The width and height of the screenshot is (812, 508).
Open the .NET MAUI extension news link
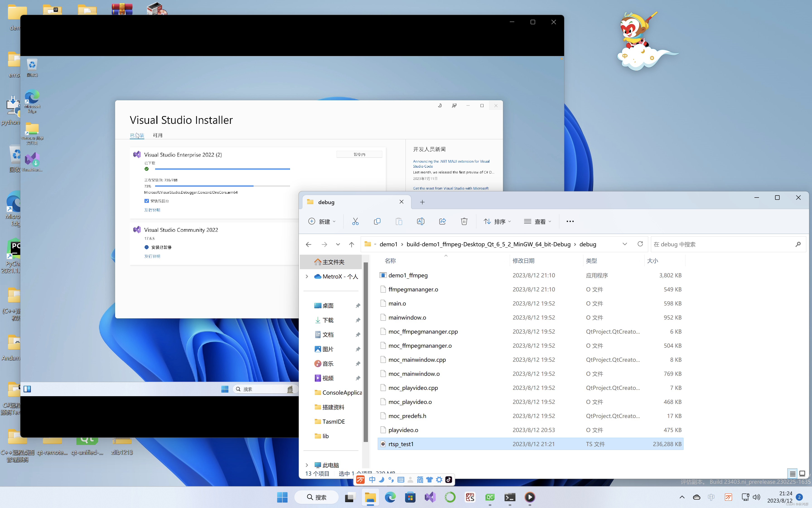coord(451,164)
